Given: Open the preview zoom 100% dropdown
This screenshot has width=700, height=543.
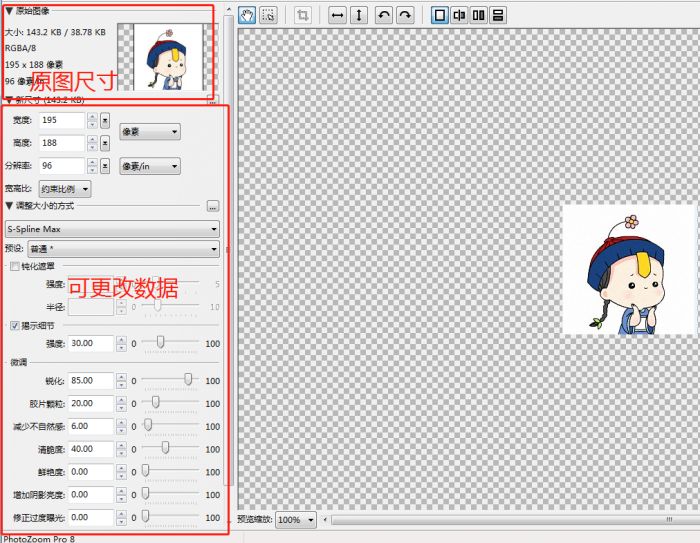Looking at the screenshot, I should click(x=296, y=520).
